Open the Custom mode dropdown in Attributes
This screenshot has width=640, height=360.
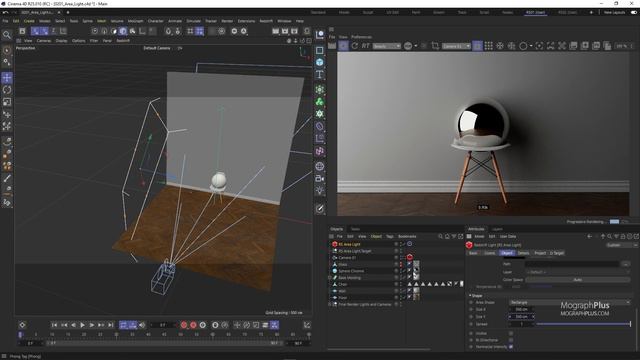click(622, 245)
